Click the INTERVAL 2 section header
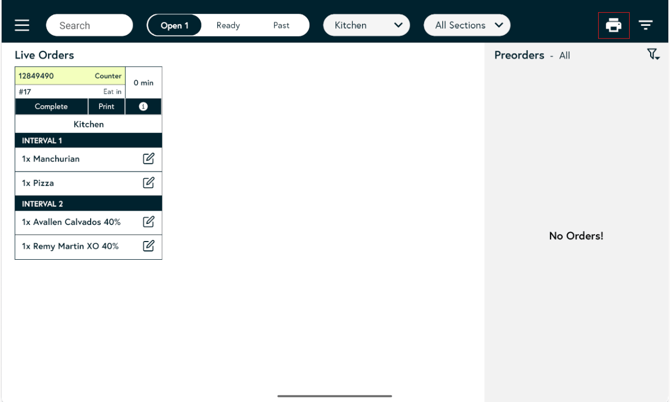The height and width of the screenshot is (402, 670). 88,203
